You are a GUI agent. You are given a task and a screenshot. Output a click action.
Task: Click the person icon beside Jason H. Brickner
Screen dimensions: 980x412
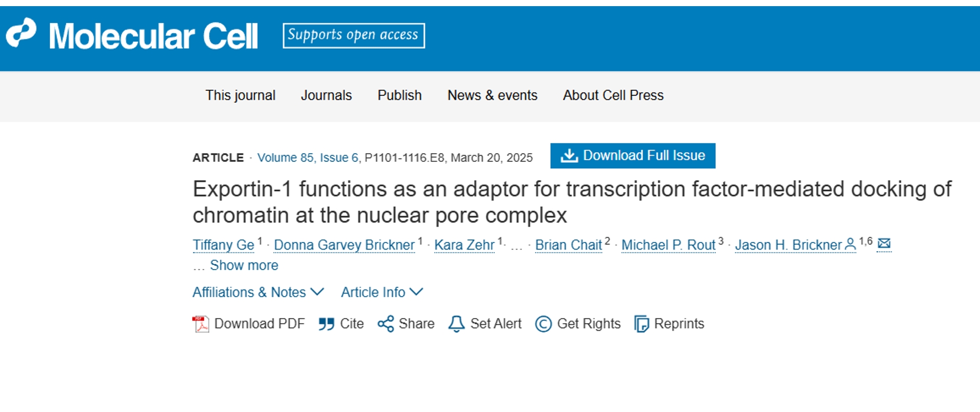850,244
